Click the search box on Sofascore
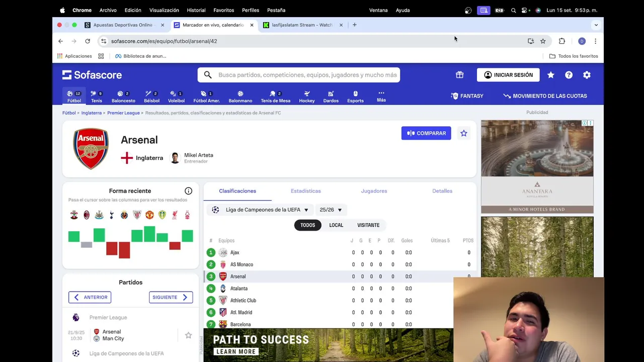This screenshot has width=644, height=362. (x=299, y=75)
